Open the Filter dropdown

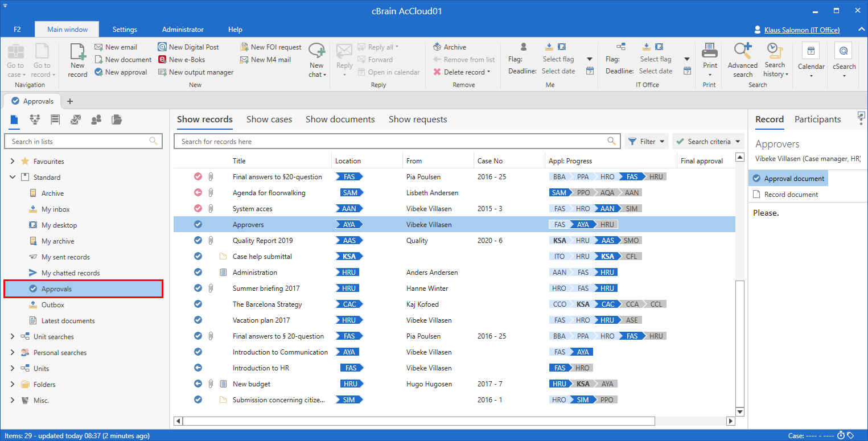647,142
